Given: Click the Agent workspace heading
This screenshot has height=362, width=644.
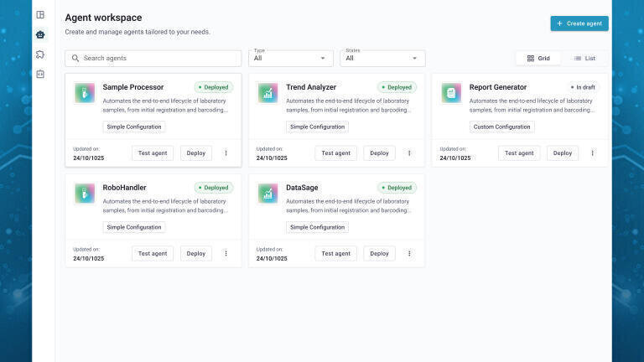Looking at the screenshot, I should click(x=103, y=18).
